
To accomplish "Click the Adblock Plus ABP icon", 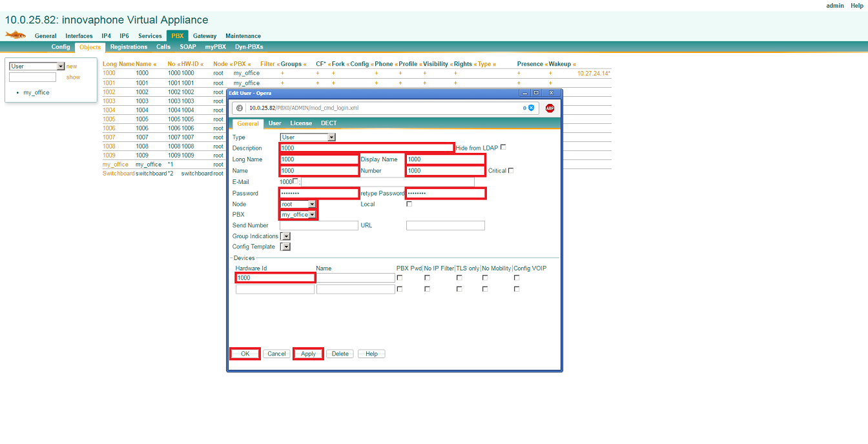I will 550,108.
